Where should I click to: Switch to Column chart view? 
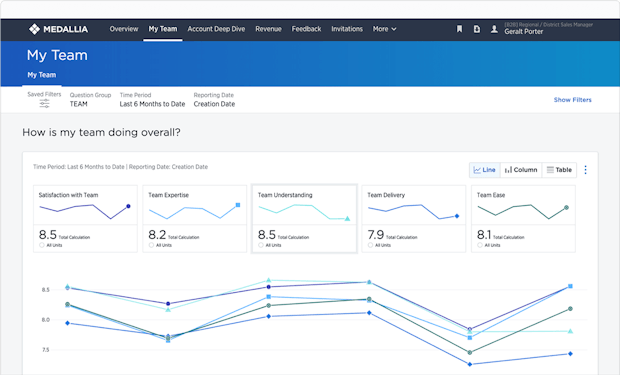point(521,170)
